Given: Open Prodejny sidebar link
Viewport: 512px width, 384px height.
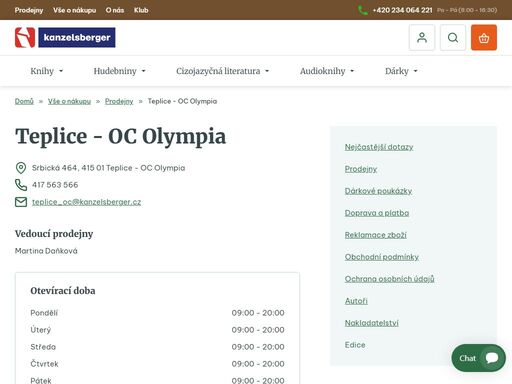Looking at the screenshot, I should [x=361, y=169].
